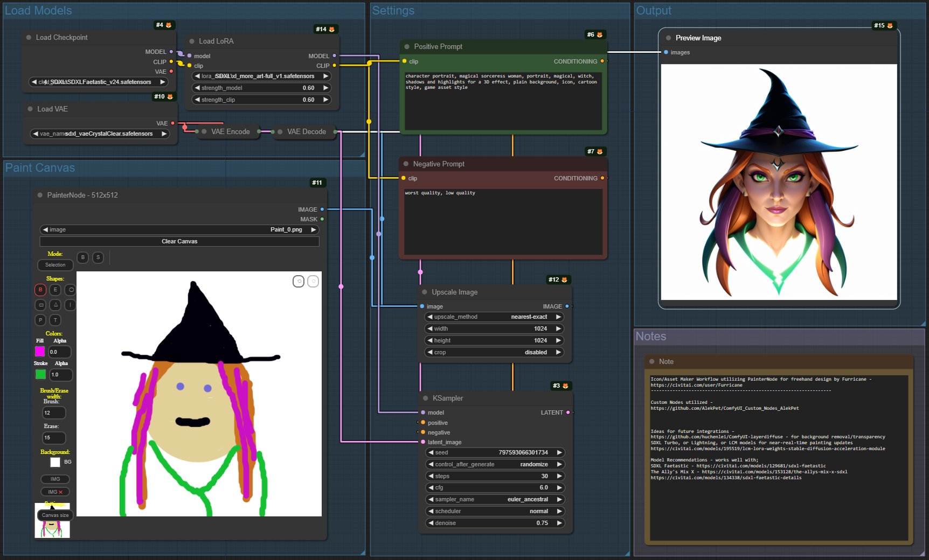Click the redo icon on the canvas

click(313, 281)
